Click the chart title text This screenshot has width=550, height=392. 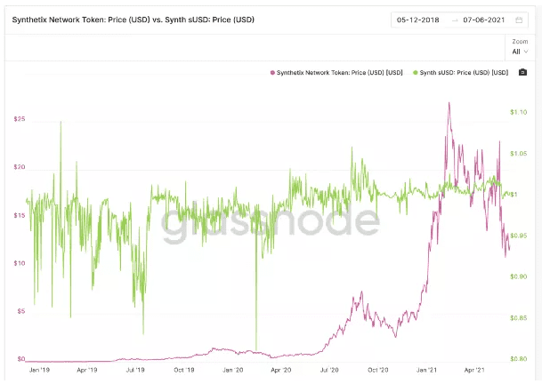point(132,20)
